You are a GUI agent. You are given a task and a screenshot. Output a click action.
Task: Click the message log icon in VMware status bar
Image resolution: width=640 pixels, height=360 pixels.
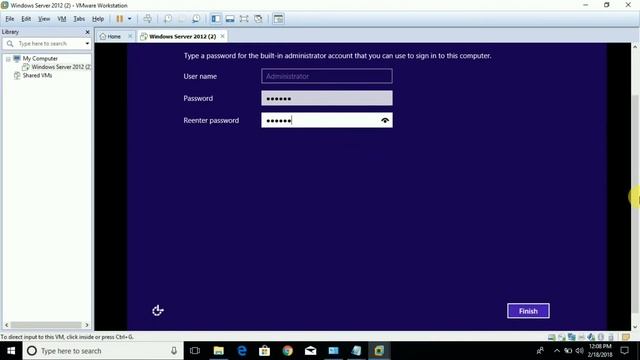click(626, 337)
